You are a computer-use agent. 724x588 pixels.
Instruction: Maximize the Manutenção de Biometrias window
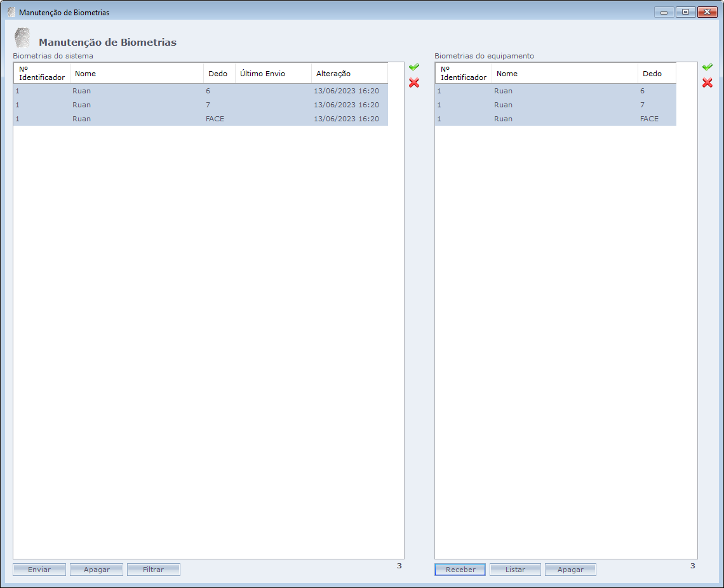(x=686, y=12)
